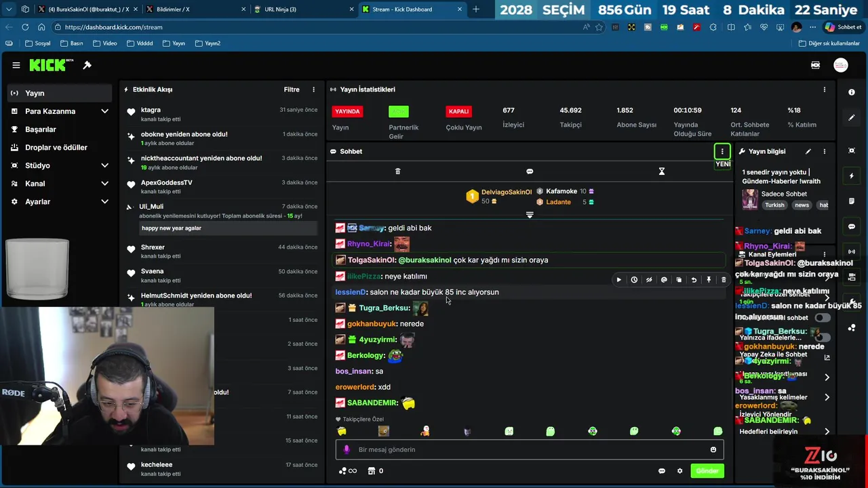Screen dimensions: 868x488
Task: Click the camera icon on the right rail
Action: coord(852,277)
